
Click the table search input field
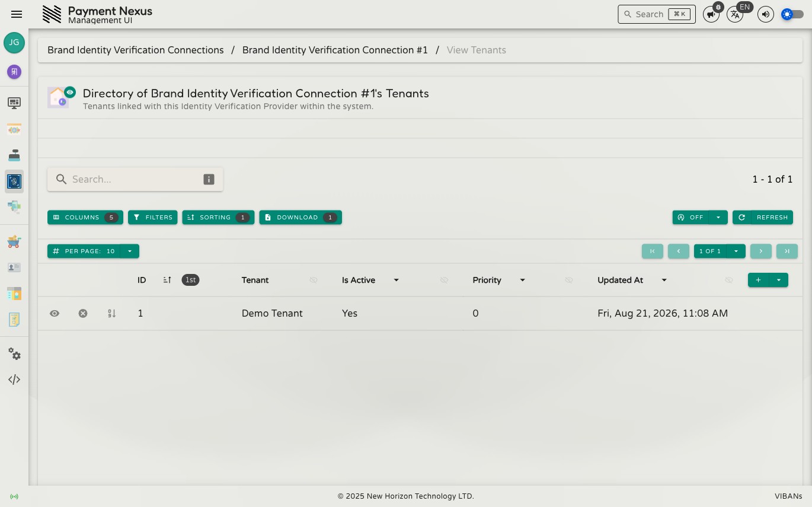coord(135,179)
